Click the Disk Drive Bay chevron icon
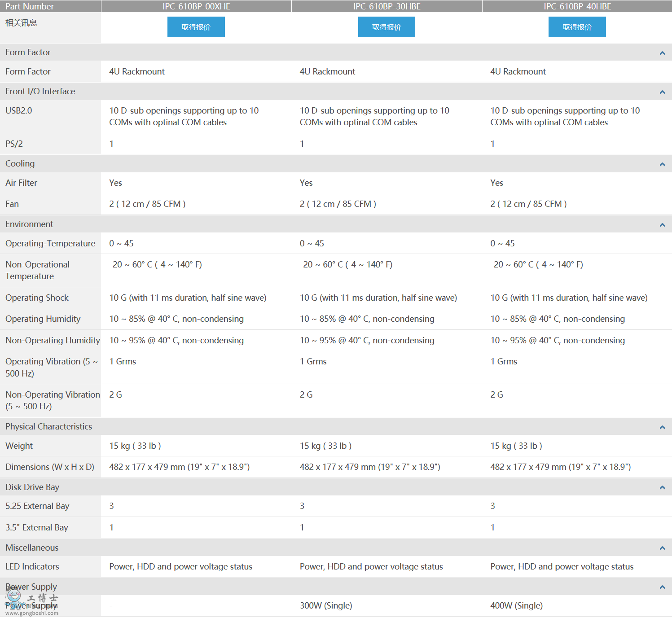This screenshot has height=622, width=672. 662,487
